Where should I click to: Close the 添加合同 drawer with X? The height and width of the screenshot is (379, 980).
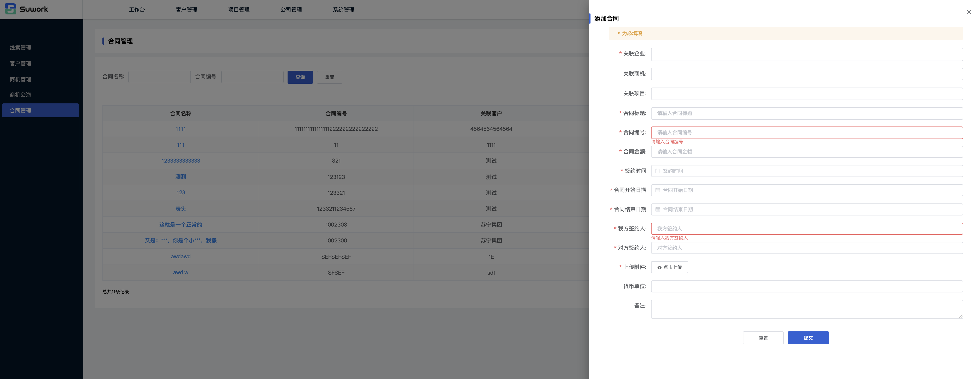tap(969, 12)
